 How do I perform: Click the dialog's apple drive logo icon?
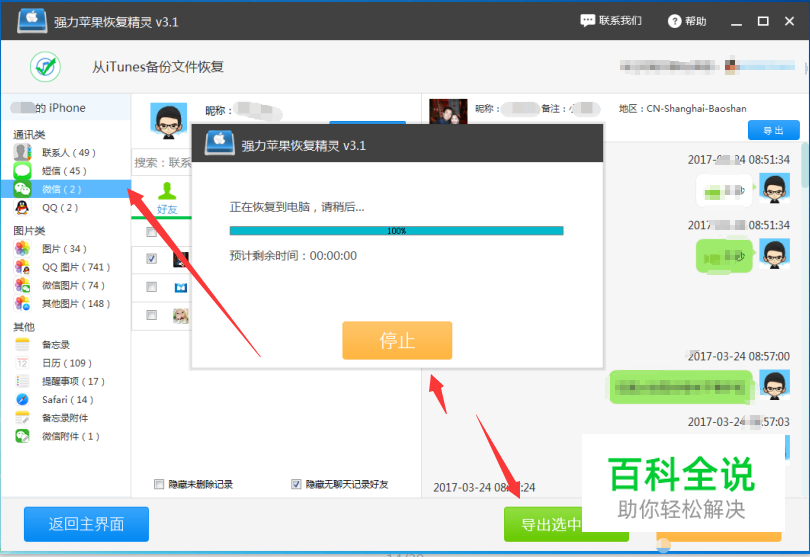pos(220,143)
